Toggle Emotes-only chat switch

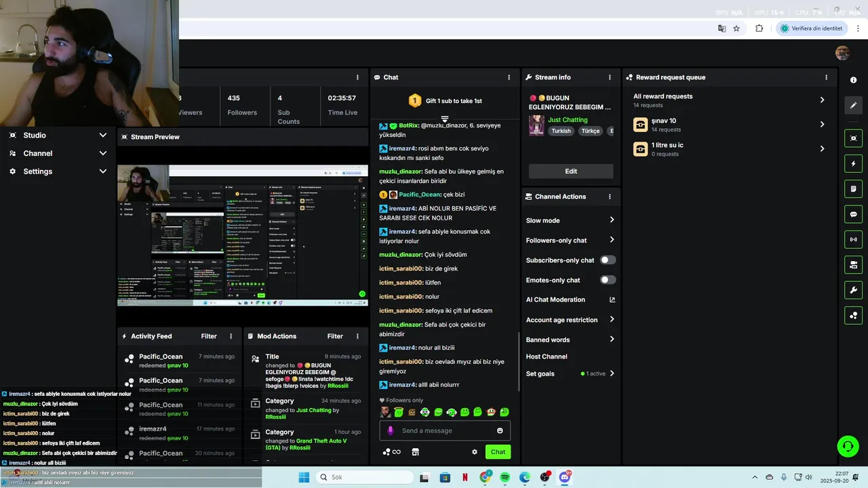(608, 280)
